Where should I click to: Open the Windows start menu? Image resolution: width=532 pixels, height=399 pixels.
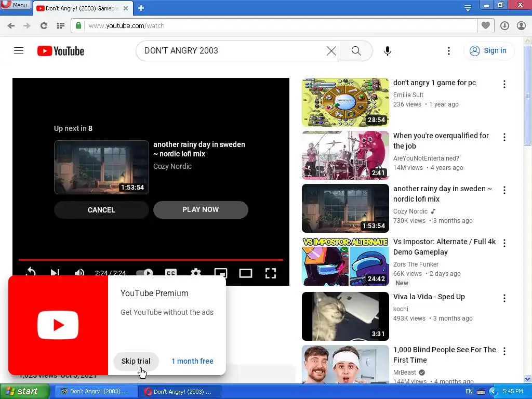point(25,392)
